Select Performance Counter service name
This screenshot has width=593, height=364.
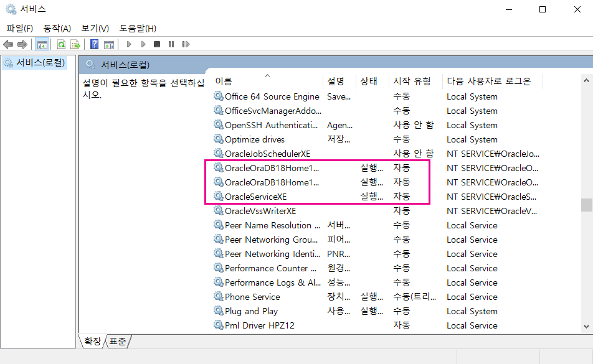(x=270, y=268)
